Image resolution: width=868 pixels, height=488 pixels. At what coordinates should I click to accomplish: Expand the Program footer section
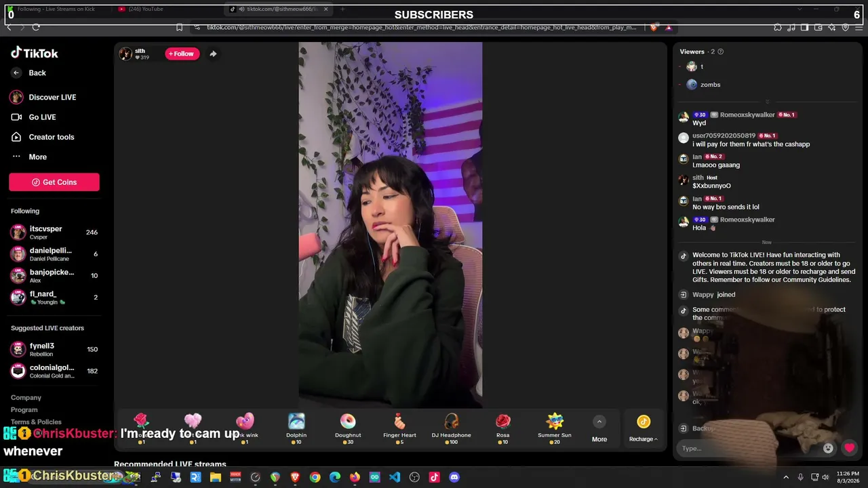pos(24,410)
